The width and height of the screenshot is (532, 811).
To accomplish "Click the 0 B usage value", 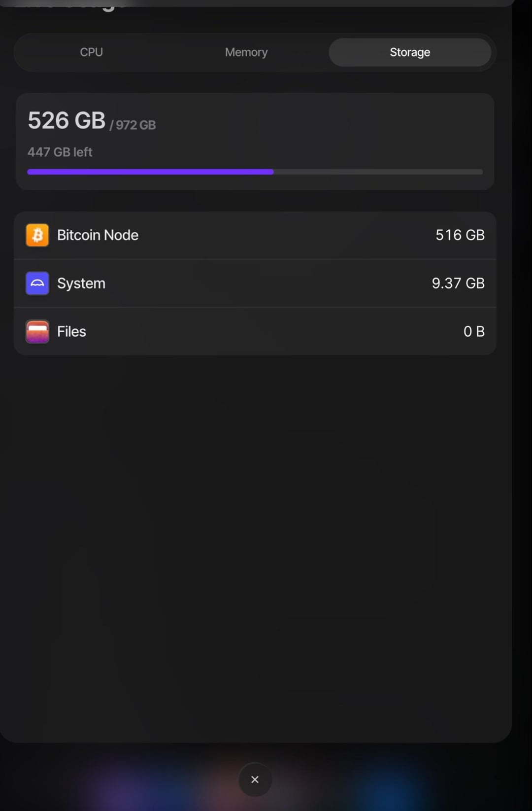I will tap(474, 331).
